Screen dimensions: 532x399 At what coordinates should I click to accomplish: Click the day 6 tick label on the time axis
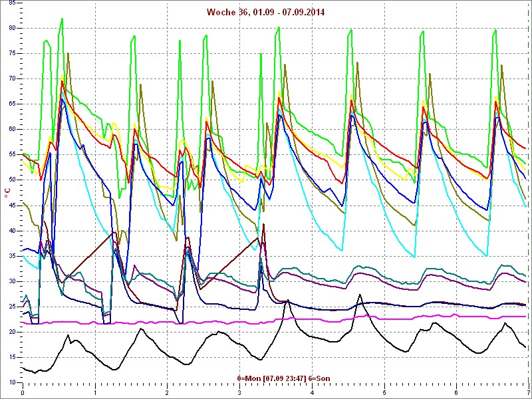457,393
